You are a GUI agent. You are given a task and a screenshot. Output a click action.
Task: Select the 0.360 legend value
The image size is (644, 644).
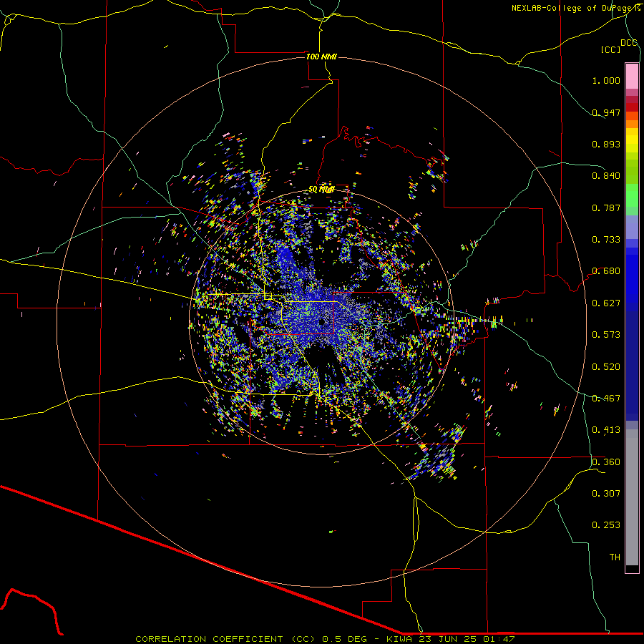[606, 462]
